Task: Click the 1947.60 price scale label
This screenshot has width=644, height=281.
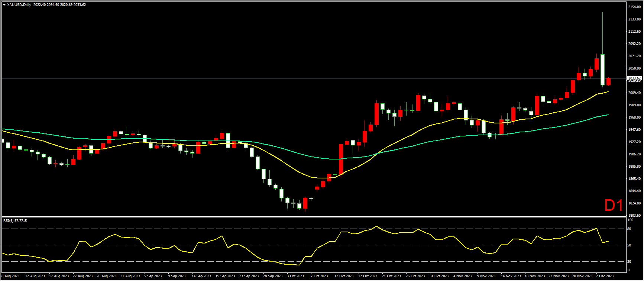Action: click(x=634, y=130)
